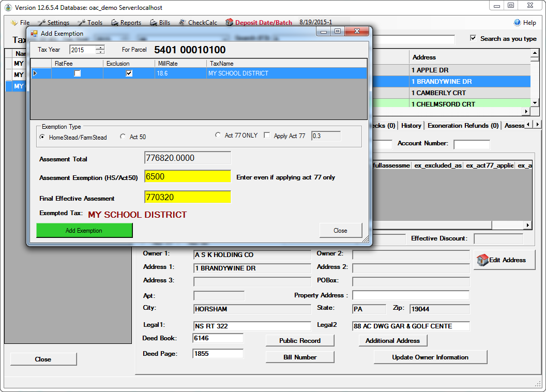
Task: Click the Settings wrench icon
Action: 42,23
